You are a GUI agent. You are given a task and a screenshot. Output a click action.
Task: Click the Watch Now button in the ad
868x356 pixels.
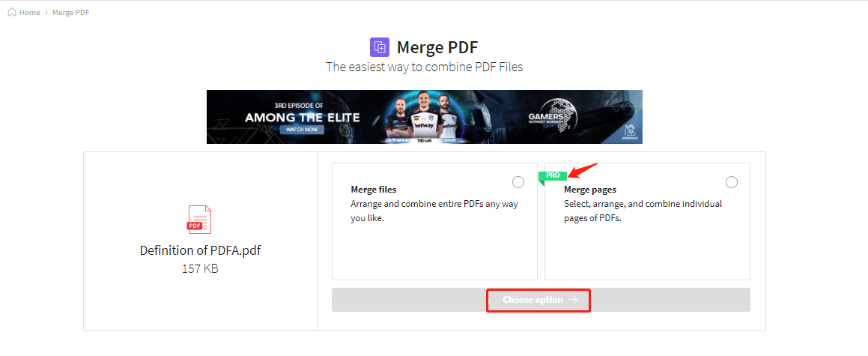(303, 130)
